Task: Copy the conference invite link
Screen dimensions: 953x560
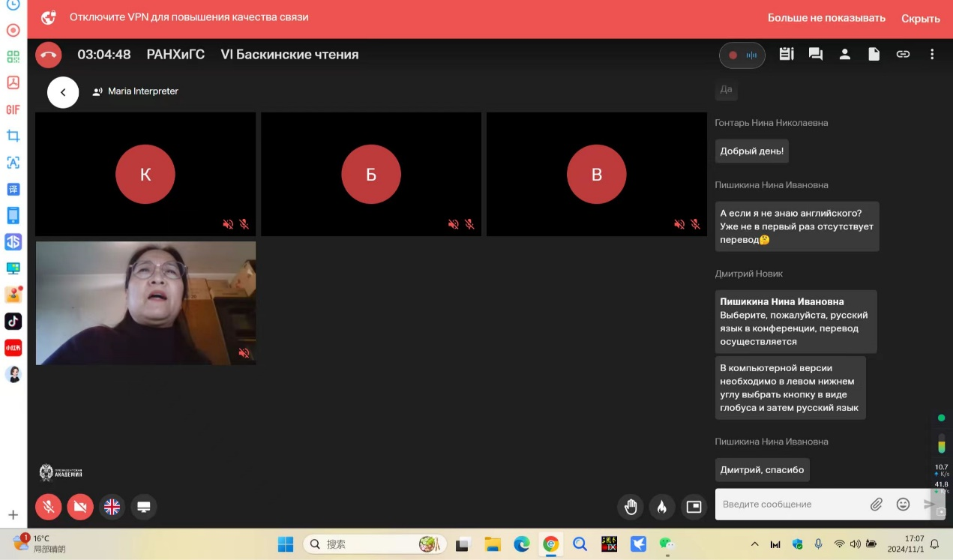Action: click(x=903, y=55)
